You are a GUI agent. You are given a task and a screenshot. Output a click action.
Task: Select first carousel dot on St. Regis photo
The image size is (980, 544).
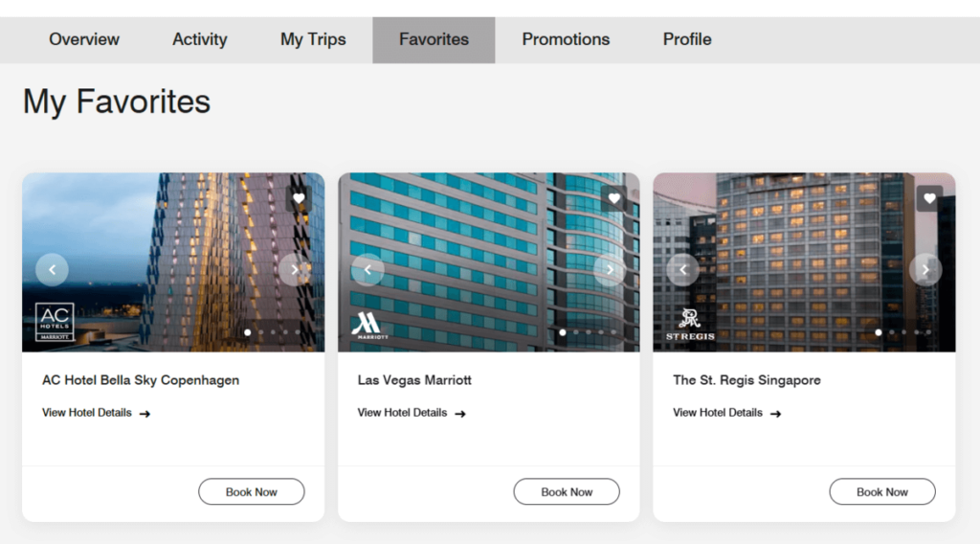point(879,332)
